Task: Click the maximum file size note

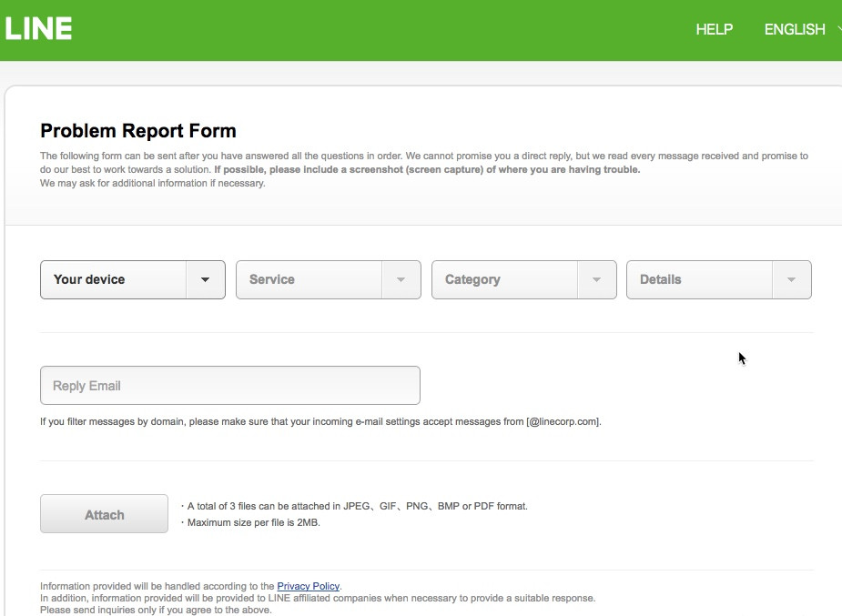Action: coord(251,522)
